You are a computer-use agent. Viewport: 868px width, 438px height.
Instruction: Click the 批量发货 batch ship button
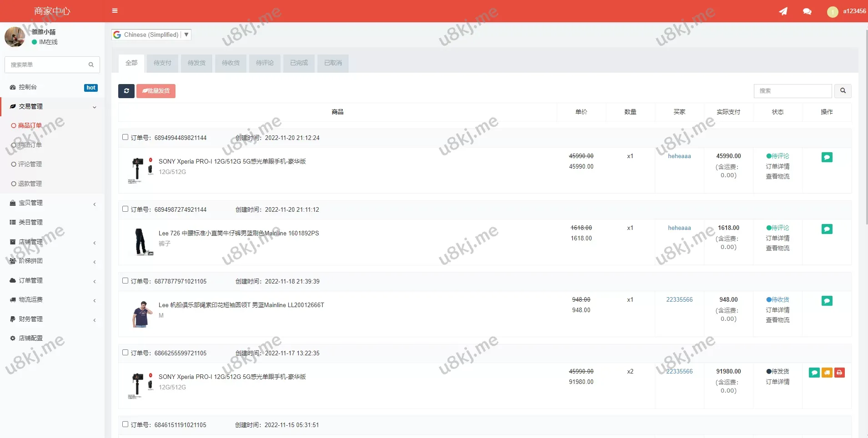156,91
